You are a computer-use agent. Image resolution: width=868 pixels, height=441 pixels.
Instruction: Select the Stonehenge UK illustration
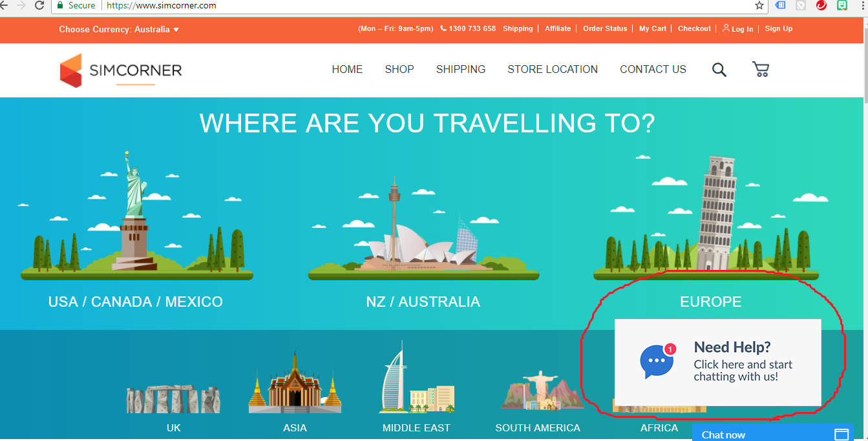click(x=173, y=399)
